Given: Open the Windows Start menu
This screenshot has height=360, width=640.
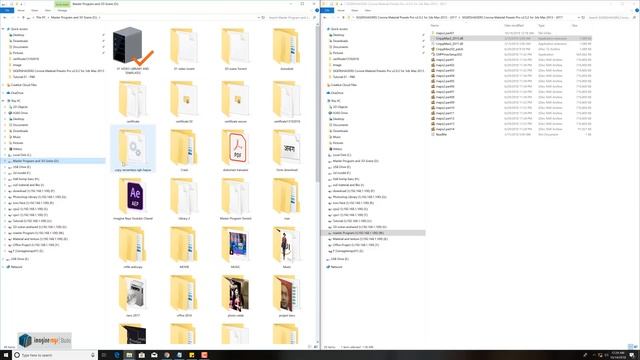Looking at the screenshot, I should (6, 355).
